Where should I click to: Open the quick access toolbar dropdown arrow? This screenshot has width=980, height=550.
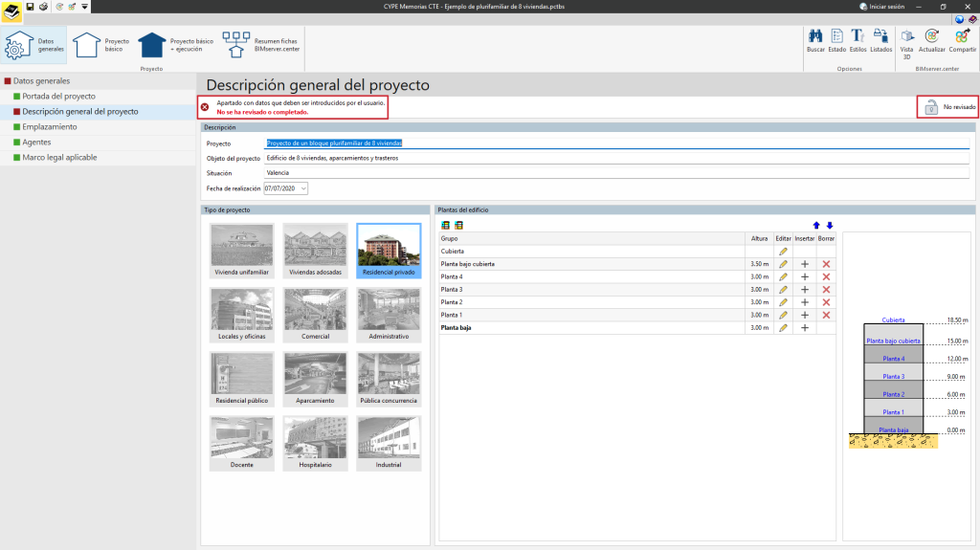[x=84, y=7]
